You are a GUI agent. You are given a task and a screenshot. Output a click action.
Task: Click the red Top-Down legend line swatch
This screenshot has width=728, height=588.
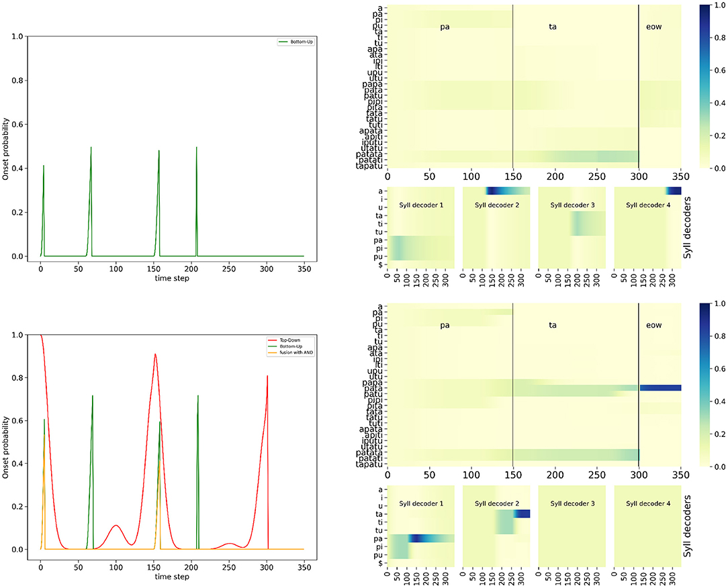pyautogui.click(x=273, y=340)
